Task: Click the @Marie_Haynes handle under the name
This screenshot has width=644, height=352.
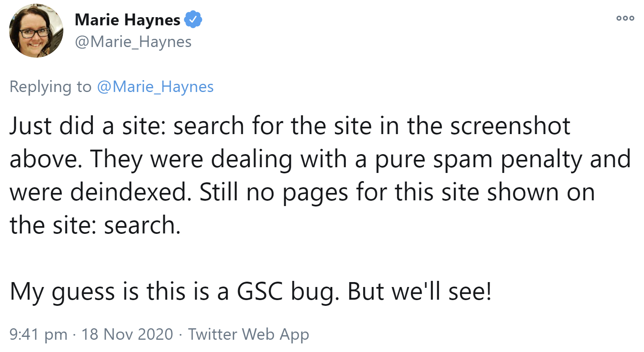Action: click(133, 41)
